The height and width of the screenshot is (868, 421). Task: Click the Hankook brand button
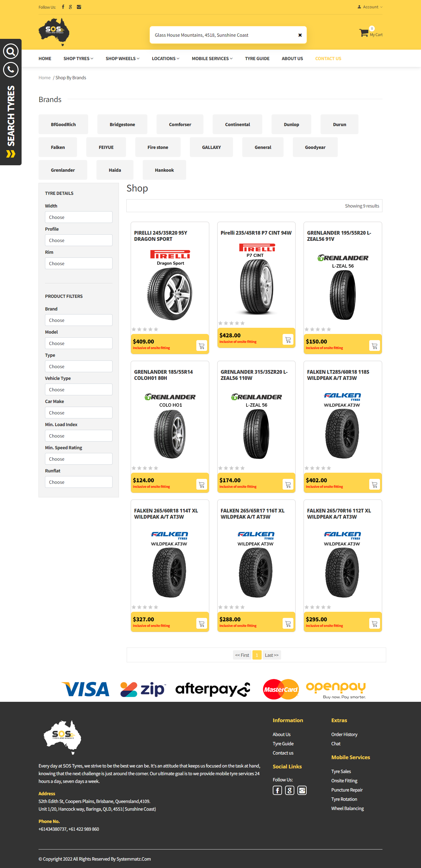click(x=164, y=170)
